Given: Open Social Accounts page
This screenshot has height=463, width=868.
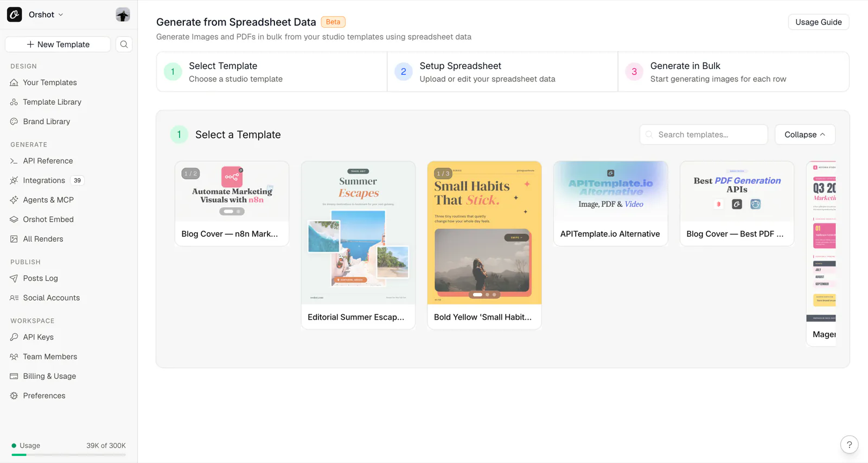Looking at the screenshot, I should tap(52, 298).
